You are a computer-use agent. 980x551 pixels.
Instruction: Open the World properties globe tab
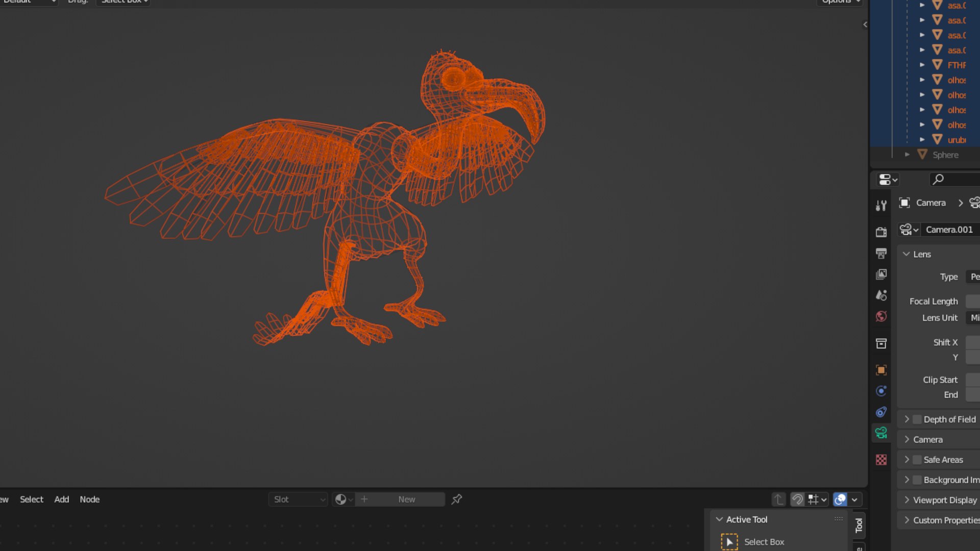pos(881,316)
